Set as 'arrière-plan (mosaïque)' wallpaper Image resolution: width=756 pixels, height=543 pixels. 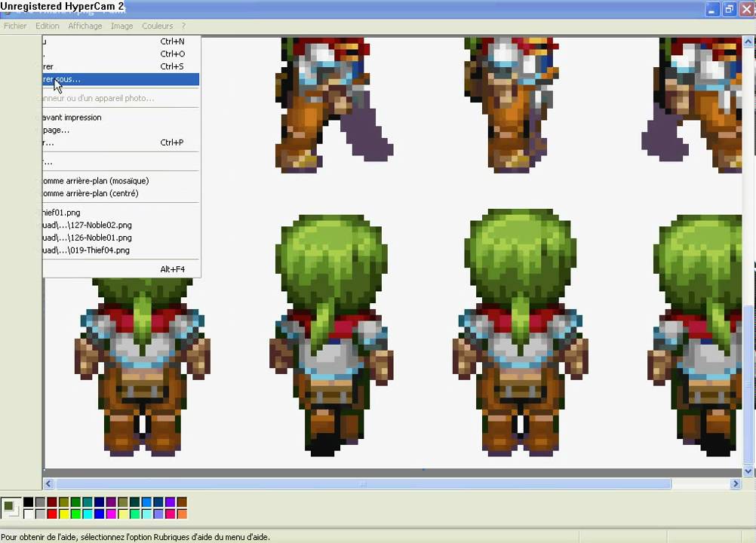pos(121,181)
